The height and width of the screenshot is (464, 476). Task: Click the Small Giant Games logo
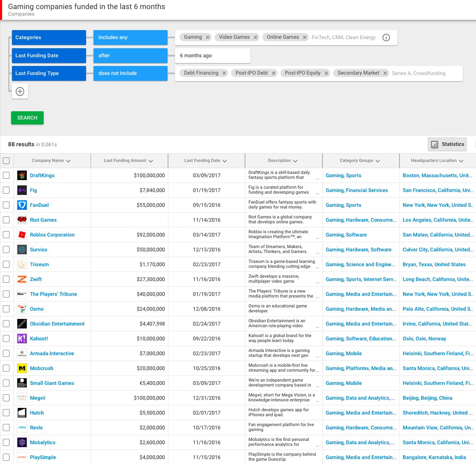[x=22, y=383]
